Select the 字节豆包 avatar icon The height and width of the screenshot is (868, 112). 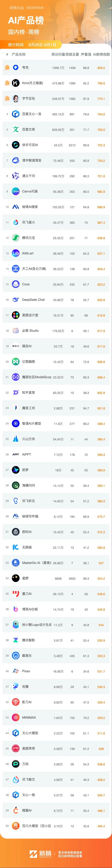click(x=15, y=99)
